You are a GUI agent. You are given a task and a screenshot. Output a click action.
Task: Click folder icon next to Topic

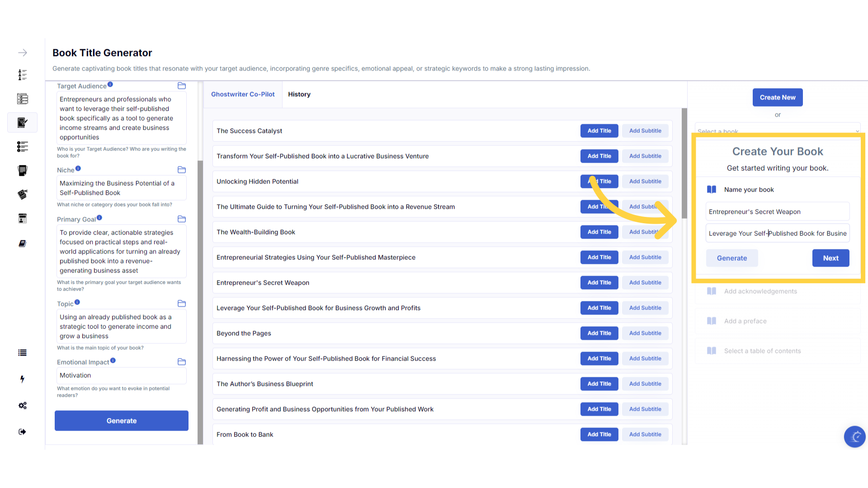point(182,304)
